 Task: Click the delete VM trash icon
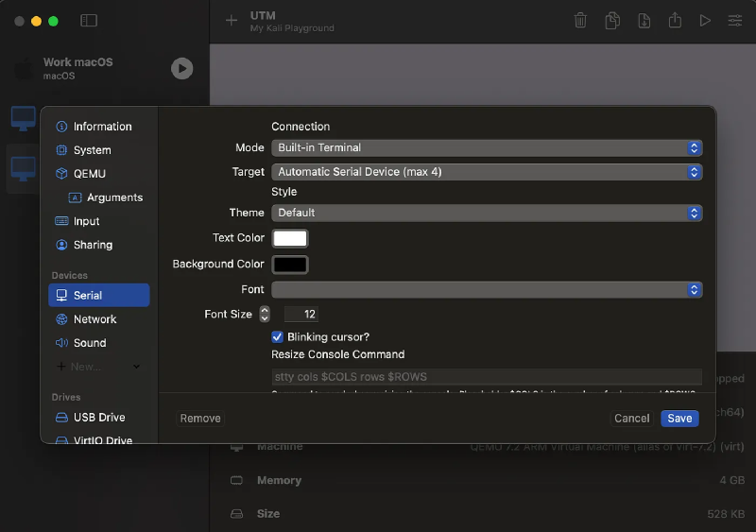click(581, 21)
